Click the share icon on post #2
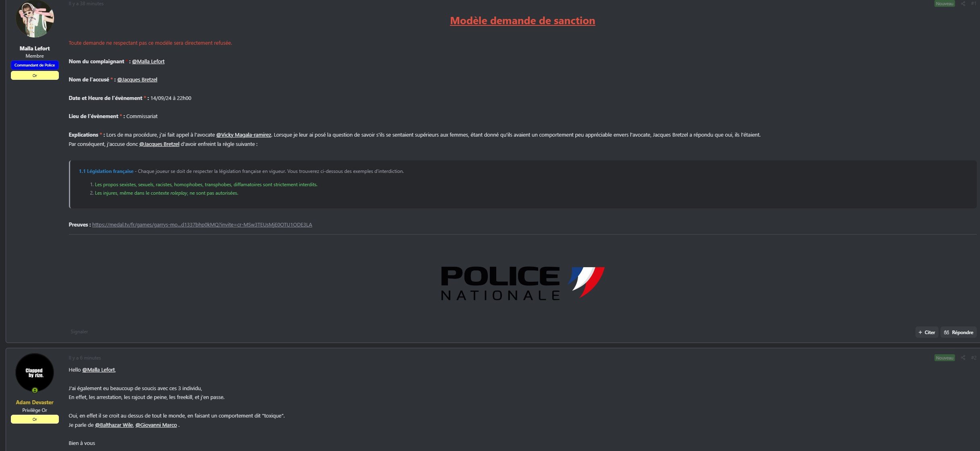Image resolution: width=980 pixels, height=451 pixels. tap(963, 357)
